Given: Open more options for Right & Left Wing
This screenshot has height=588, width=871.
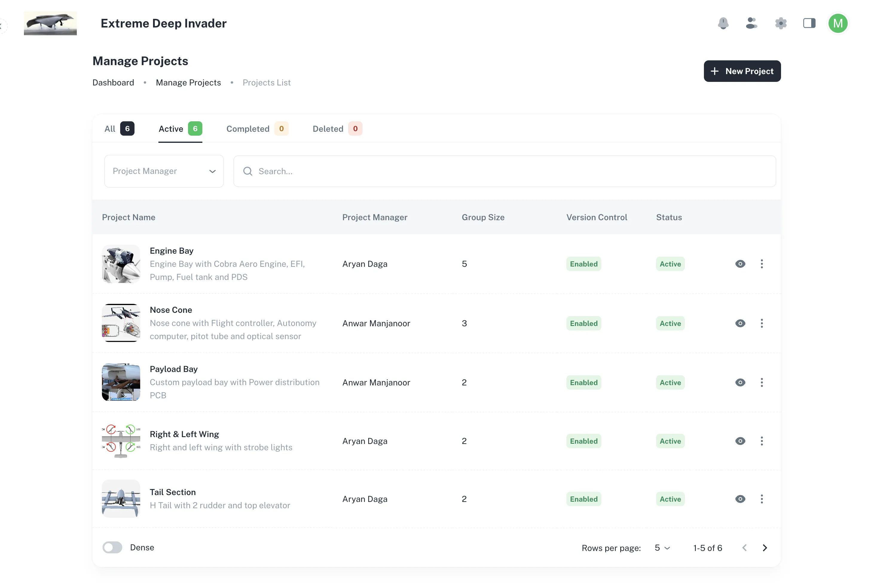Looking at the screenshot, I should pyautogui.click(x=762, y=441).
